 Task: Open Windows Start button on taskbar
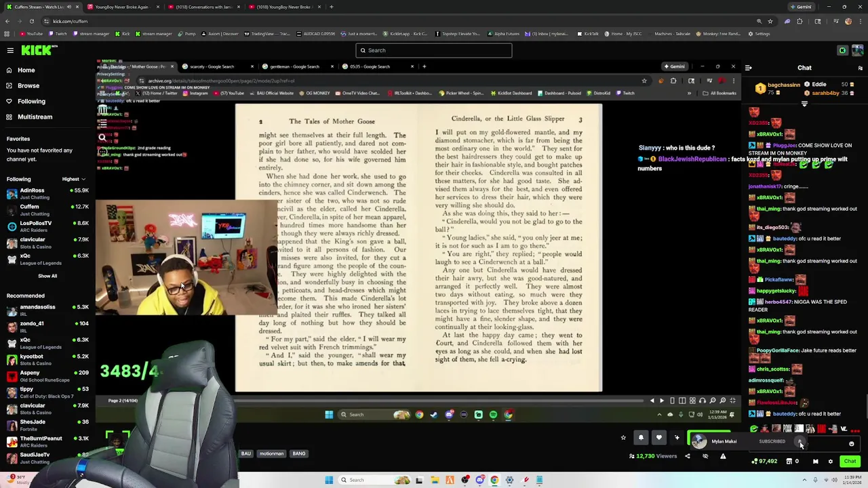(329, 480)
